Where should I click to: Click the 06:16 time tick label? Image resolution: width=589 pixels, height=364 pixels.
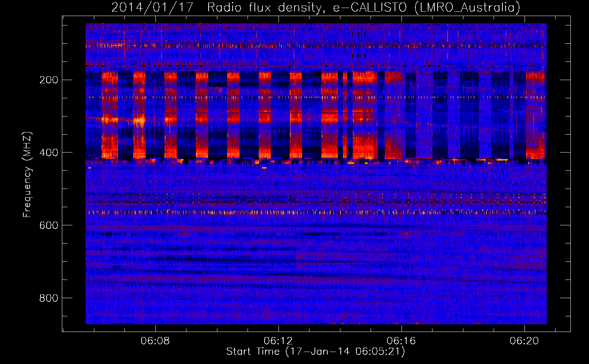[401, 341]
